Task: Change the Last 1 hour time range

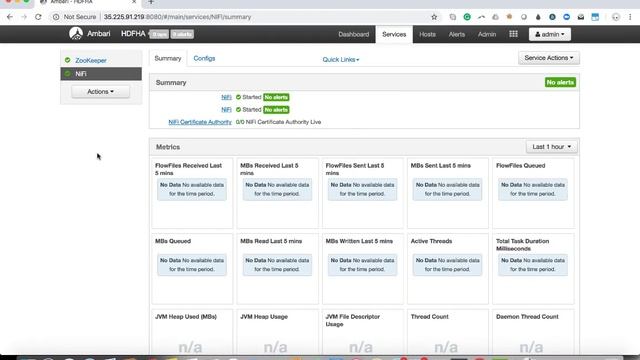Action: point(551,147)
